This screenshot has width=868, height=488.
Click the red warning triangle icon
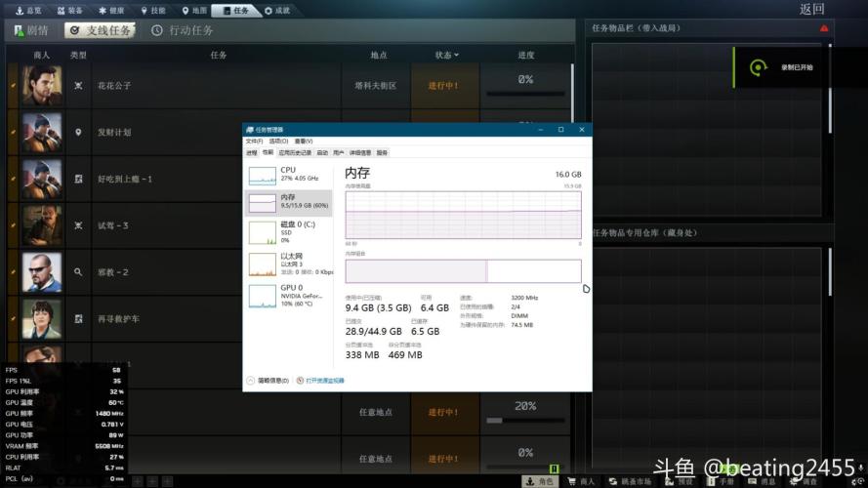(x=824, y=27)
